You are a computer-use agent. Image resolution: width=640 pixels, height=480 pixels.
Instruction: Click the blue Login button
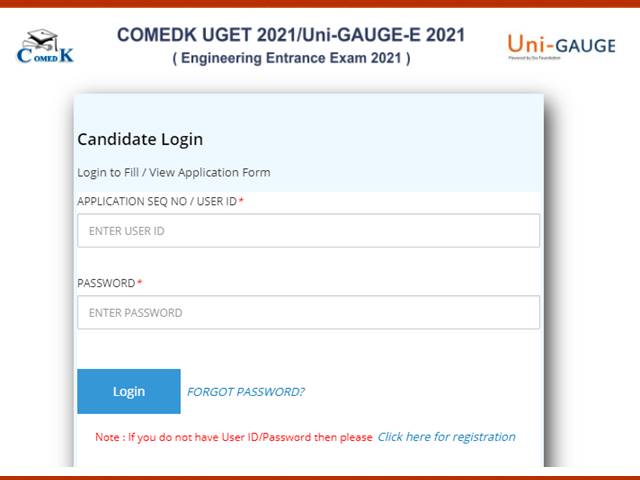129,391
